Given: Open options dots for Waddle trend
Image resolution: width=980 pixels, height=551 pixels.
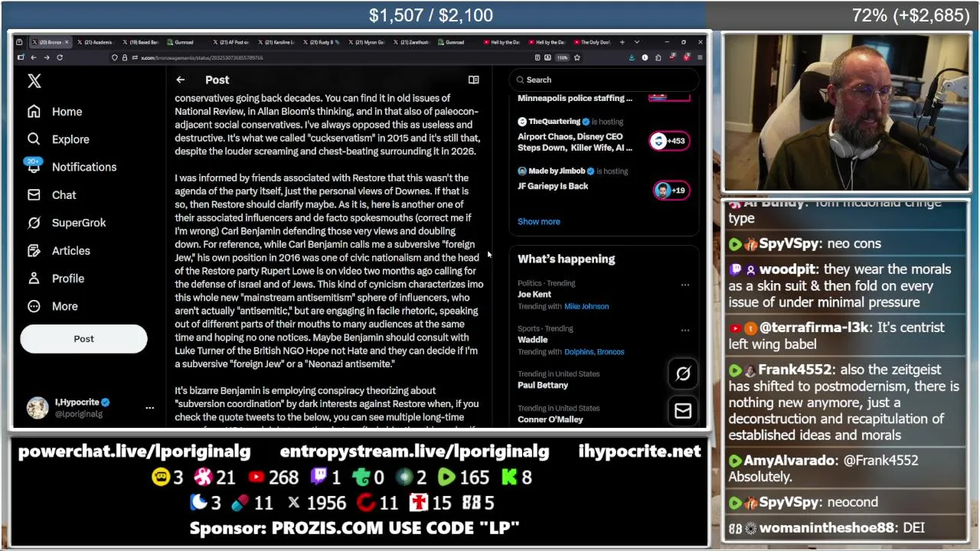Looking at the screenshot, I should 685,331.
